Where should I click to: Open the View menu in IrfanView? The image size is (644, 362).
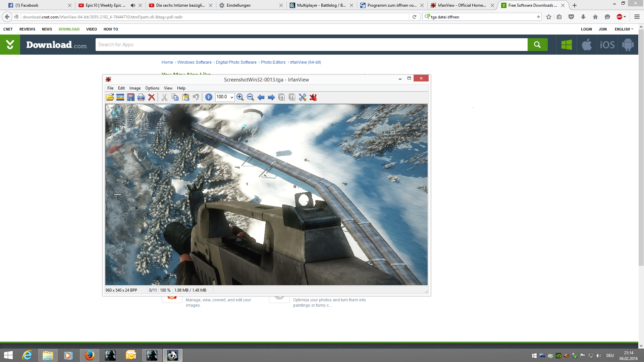[168, 88]
